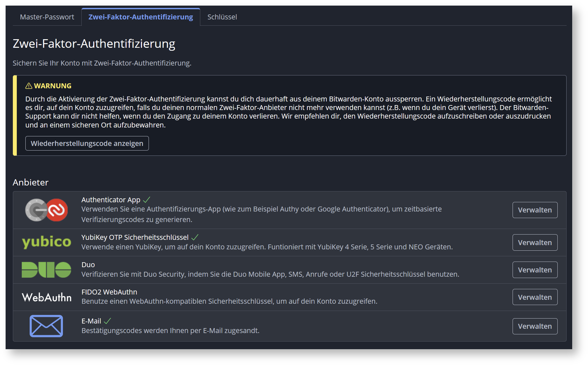The height and width of the screenshot is (365, 588).
Task: Switch to the Schlüssel tab
Action: point(222,17)
